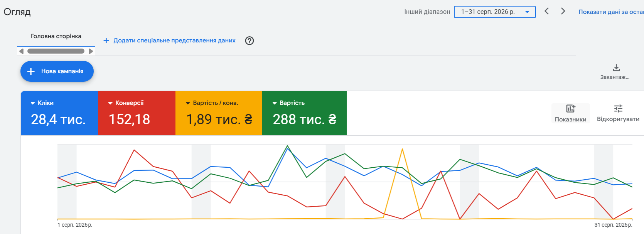644x234 pixels.
Task: Open the Відкоригувати adjust button
Action: click(x=618, y=113)
